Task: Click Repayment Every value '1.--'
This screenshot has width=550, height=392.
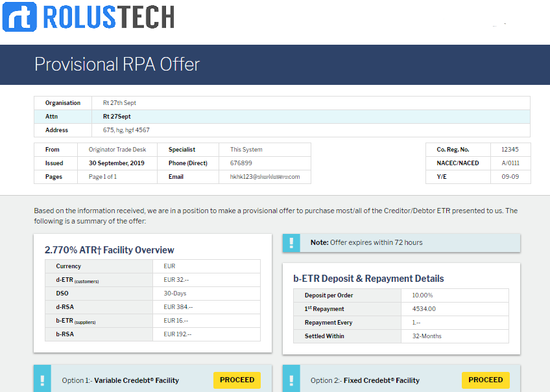Action: pos(416,323)
